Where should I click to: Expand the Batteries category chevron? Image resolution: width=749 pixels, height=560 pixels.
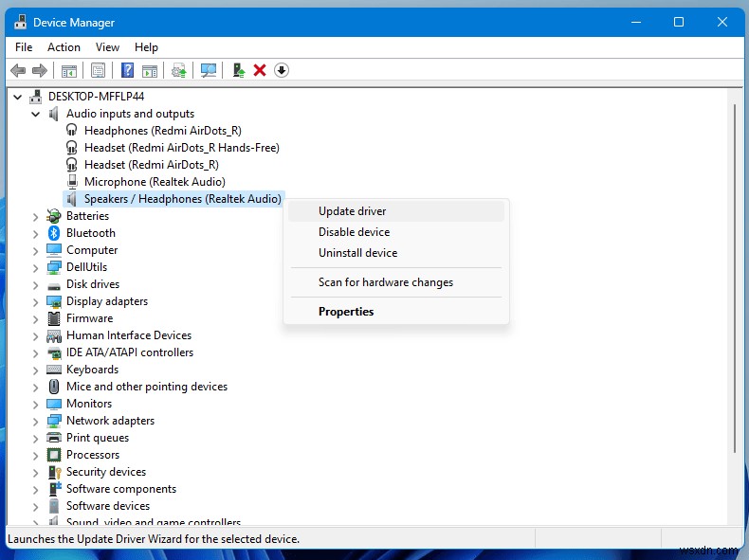[x=35, y=217]
